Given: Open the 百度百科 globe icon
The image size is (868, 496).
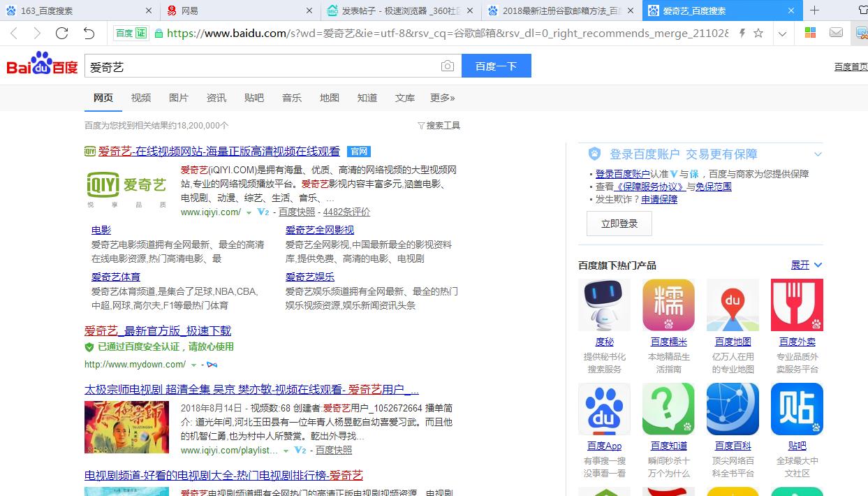Looking at the screenshot, I should [733, 409].
